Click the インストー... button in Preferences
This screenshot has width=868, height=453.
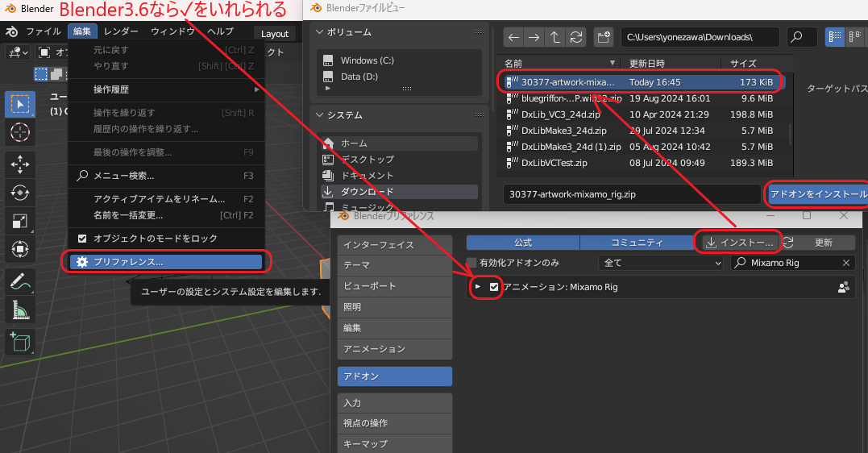click(740, 243)
